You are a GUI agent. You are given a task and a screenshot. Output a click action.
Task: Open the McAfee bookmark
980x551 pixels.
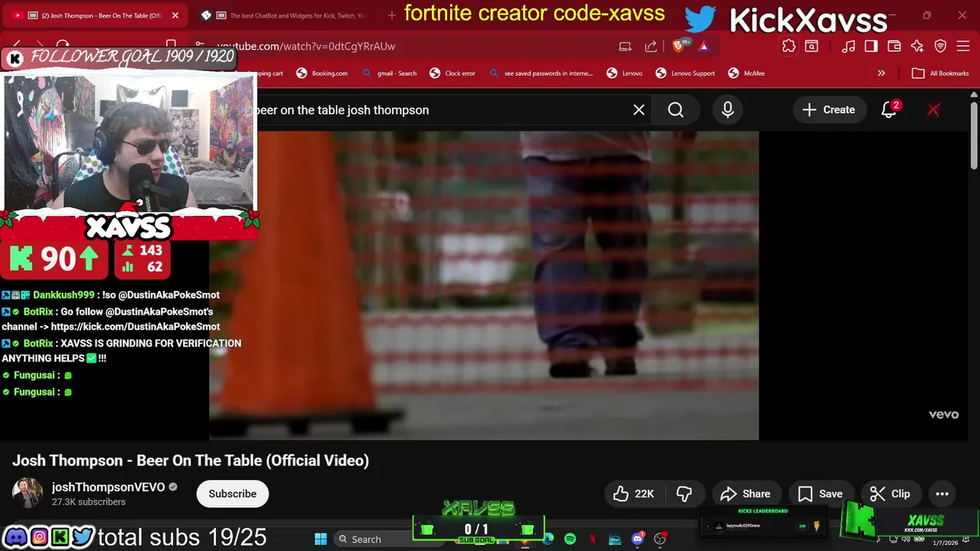click(x=746, y=73)
